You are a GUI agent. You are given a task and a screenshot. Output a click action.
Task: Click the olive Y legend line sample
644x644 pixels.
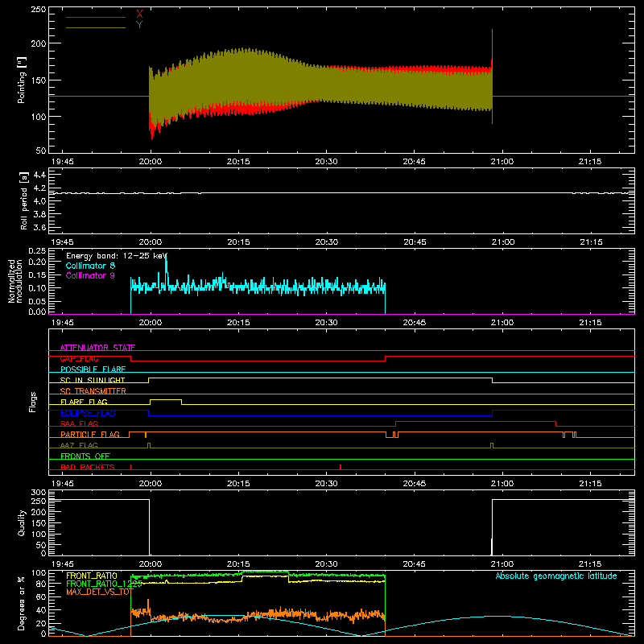pyautogui.click(x=96, y=27)
